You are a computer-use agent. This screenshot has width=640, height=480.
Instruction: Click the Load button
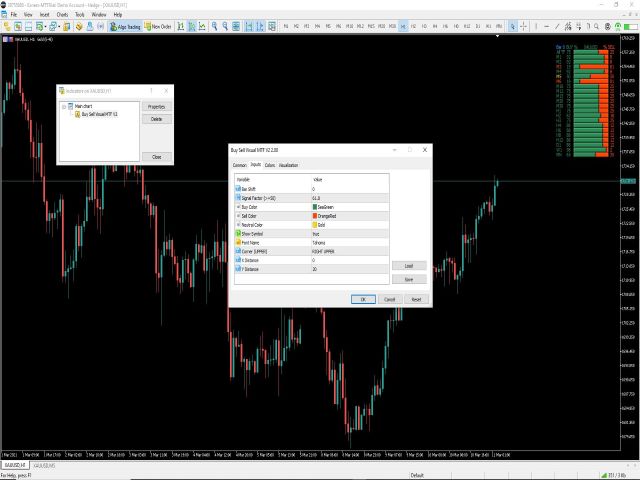409,266
